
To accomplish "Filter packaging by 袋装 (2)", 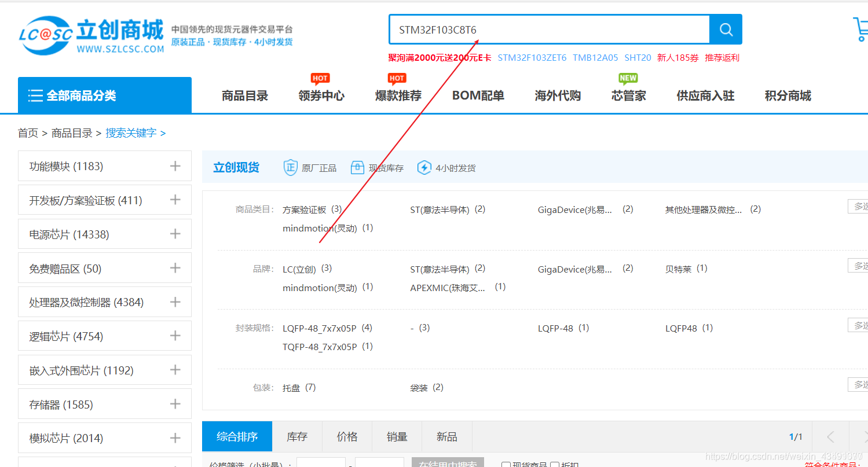I will (427, 388).
